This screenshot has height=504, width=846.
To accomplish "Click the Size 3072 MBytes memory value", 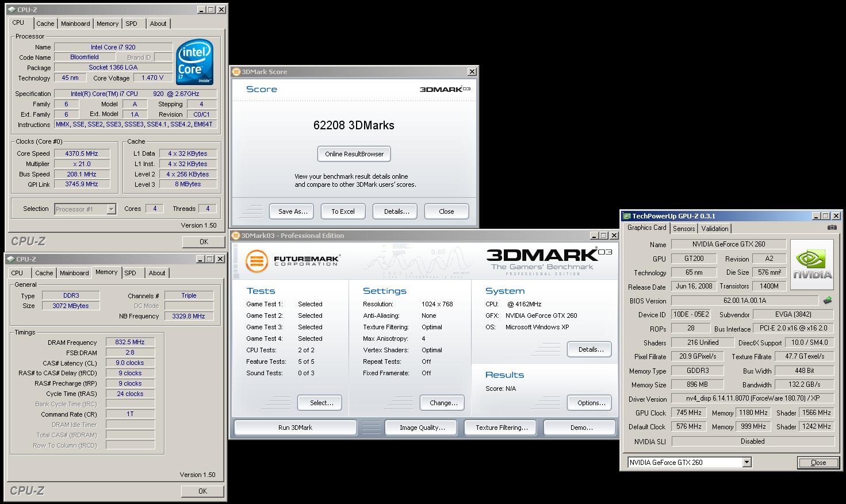I will [71, 306].
